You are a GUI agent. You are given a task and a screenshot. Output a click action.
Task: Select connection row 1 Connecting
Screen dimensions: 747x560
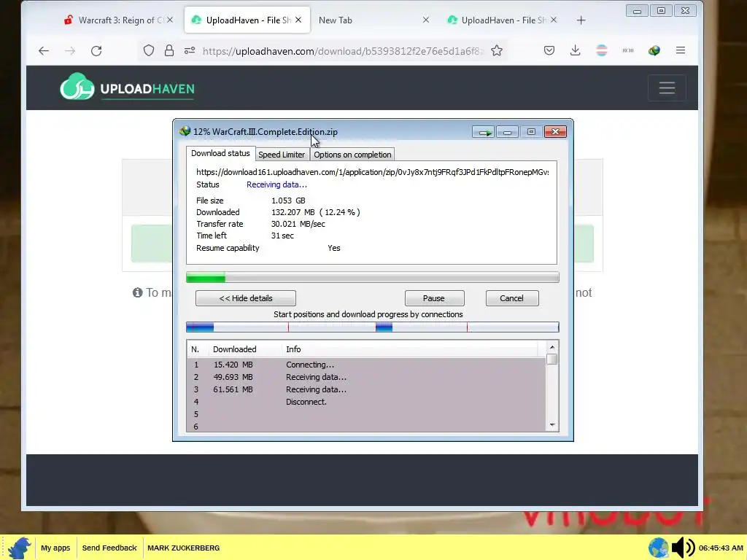(x=366, y=365)
